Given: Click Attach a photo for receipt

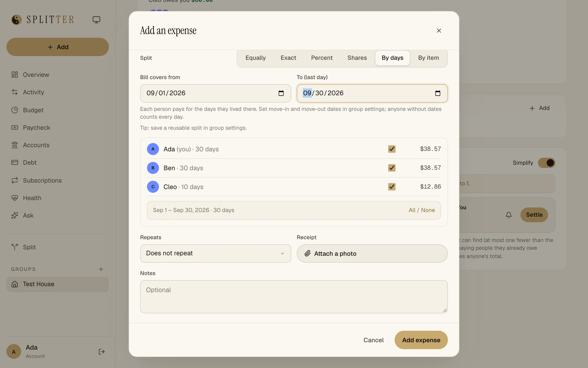Looking at the screenshot, I should pos(372,254).
